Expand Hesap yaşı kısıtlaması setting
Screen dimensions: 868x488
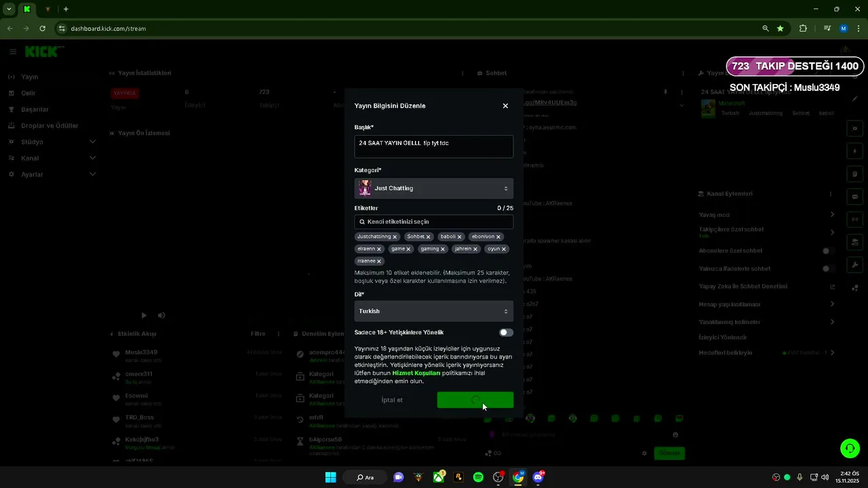(x=832, y=304)
